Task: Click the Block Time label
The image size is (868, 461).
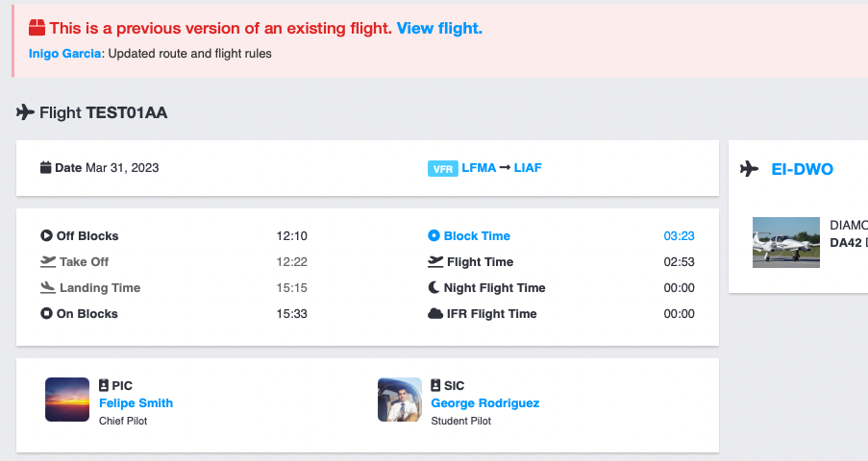Action: pyautogui.click(x=477, y=236)
